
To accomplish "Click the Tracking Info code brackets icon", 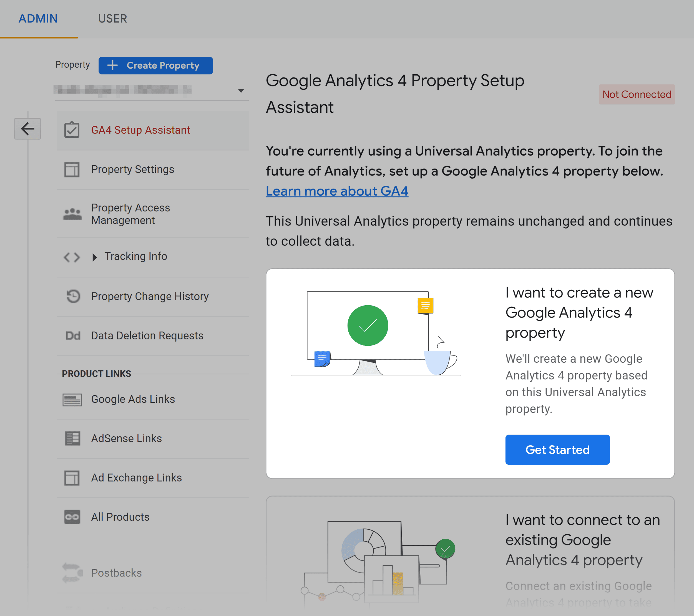I will tap(72, 257).
